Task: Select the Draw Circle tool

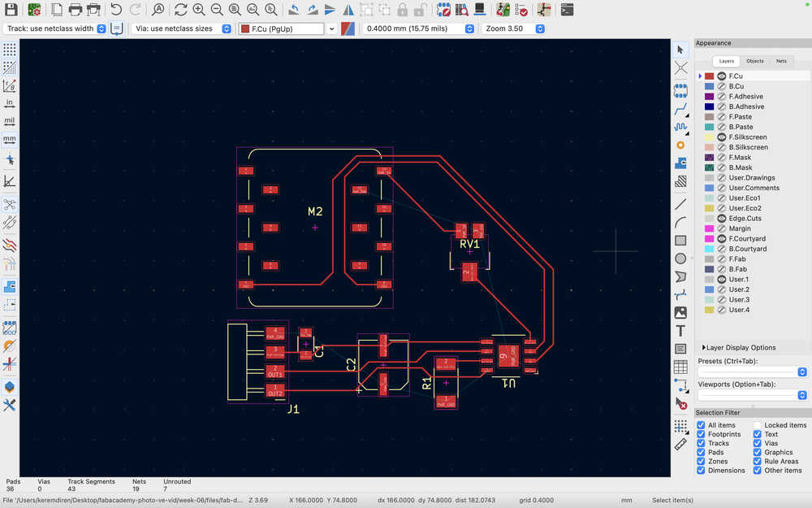Action: pyautogui.click(x=680, y=258)
